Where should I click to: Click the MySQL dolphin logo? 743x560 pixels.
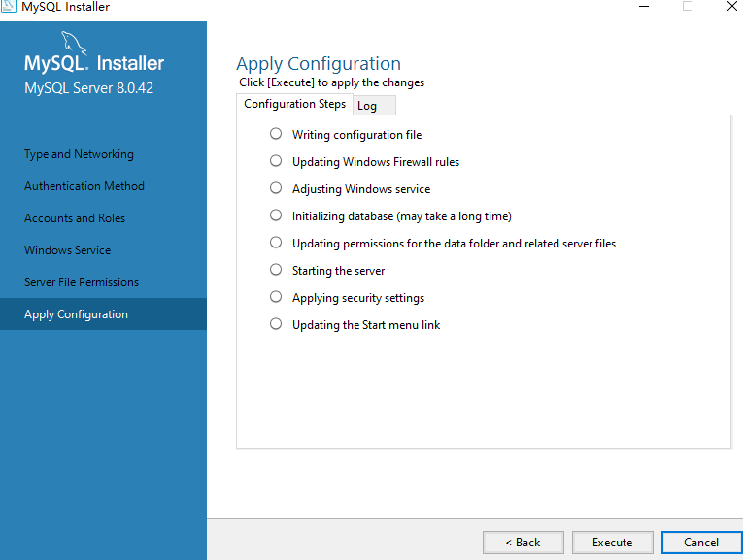pos(74,43)
